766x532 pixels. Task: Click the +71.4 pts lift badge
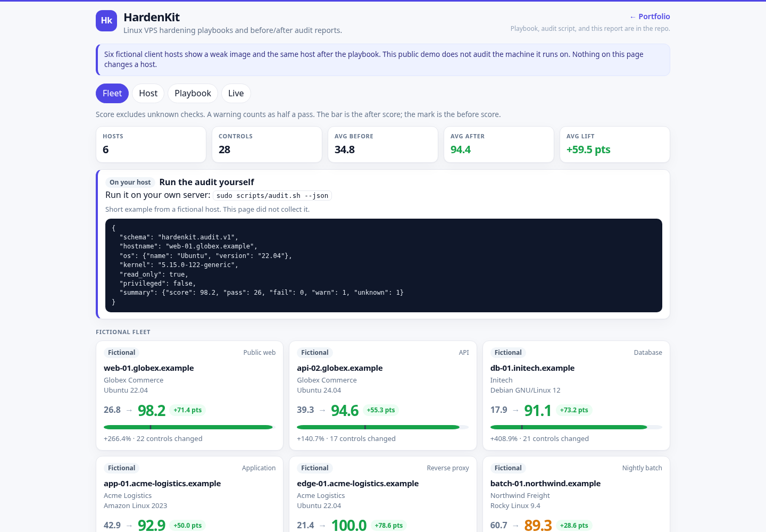point(188,410)
